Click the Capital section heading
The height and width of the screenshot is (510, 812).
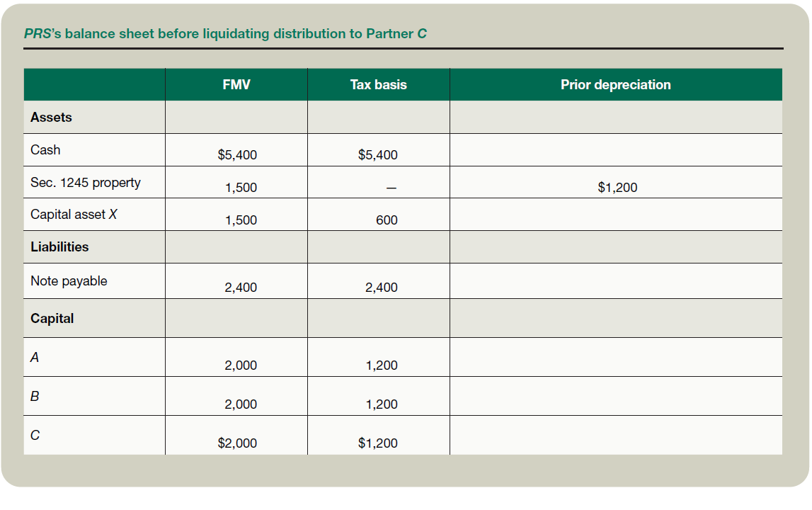point(52,319)
